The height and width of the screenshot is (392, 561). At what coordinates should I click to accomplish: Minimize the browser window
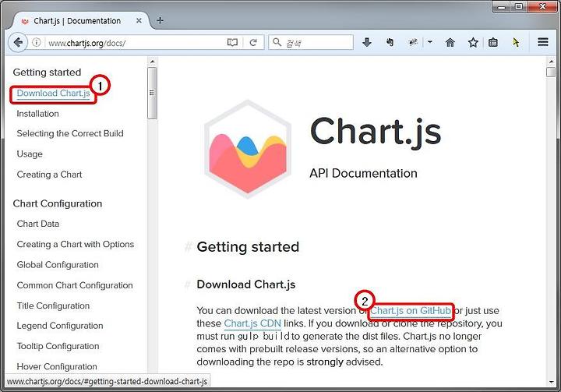tap(501, 6)
